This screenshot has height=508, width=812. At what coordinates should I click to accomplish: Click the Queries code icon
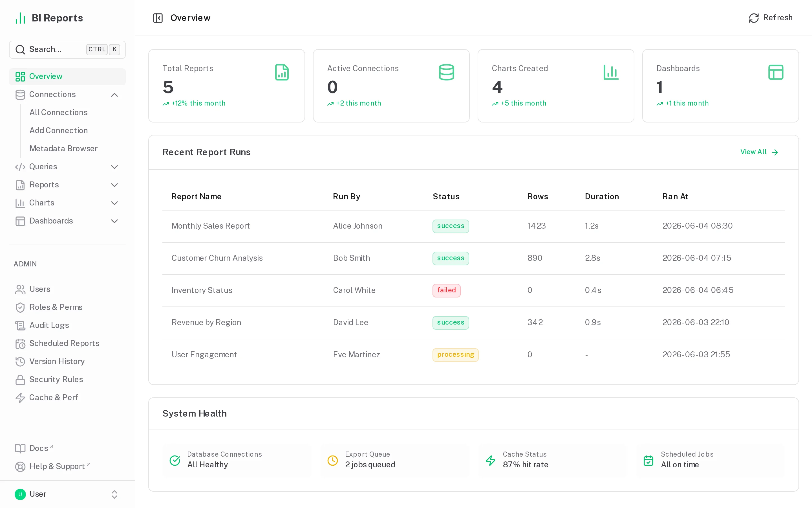[20, 167]
